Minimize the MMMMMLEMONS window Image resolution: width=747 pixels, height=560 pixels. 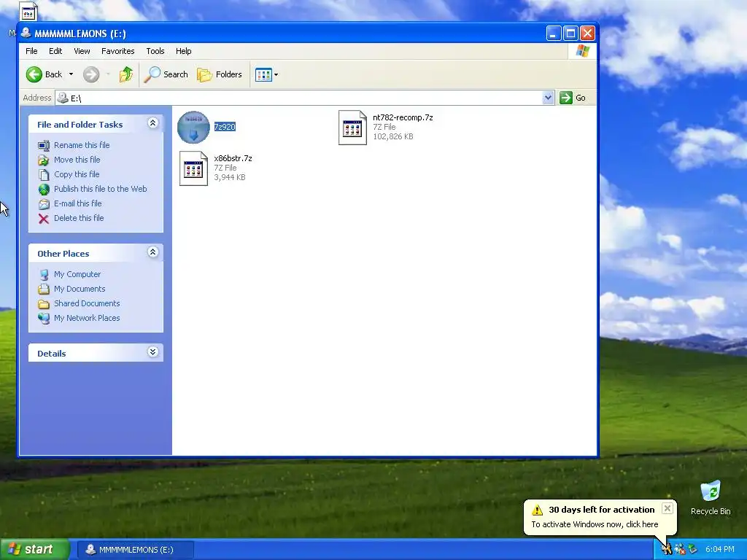click(x=553, y=34)
